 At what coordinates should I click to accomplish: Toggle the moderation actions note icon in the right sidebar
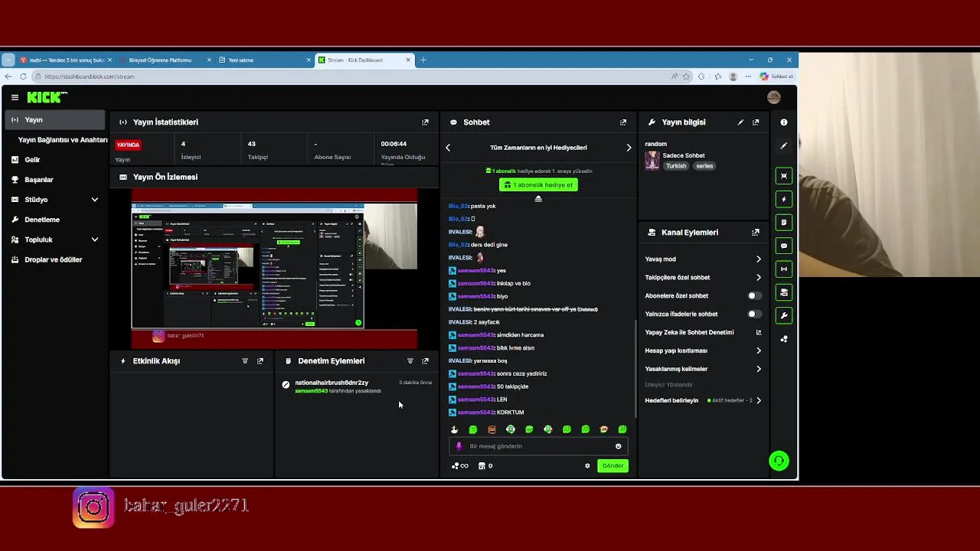(783, 223)
